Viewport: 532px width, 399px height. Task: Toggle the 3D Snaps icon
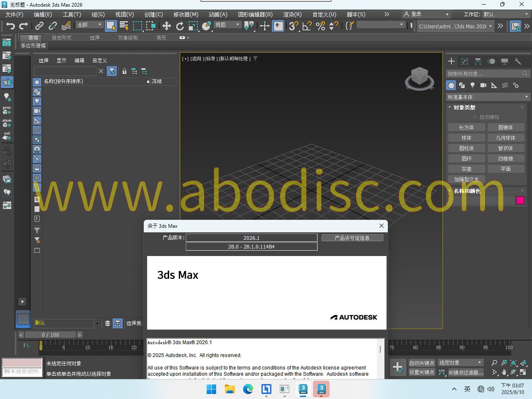pos(294,26)
